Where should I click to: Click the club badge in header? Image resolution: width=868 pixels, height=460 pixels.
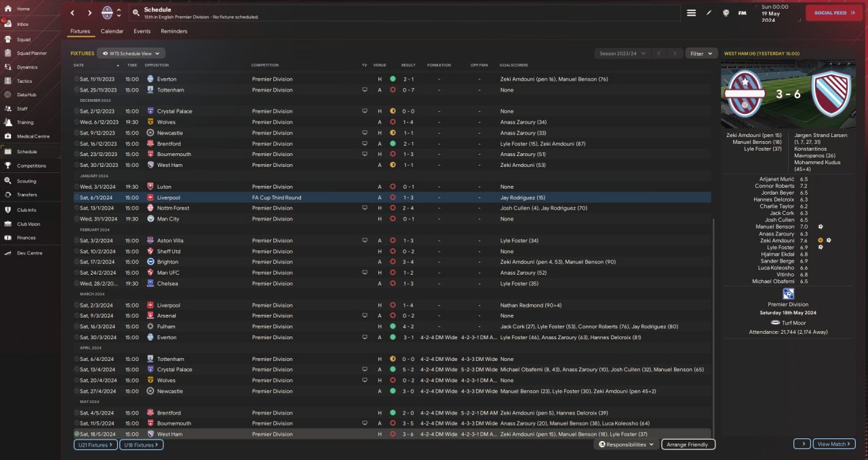107,13
